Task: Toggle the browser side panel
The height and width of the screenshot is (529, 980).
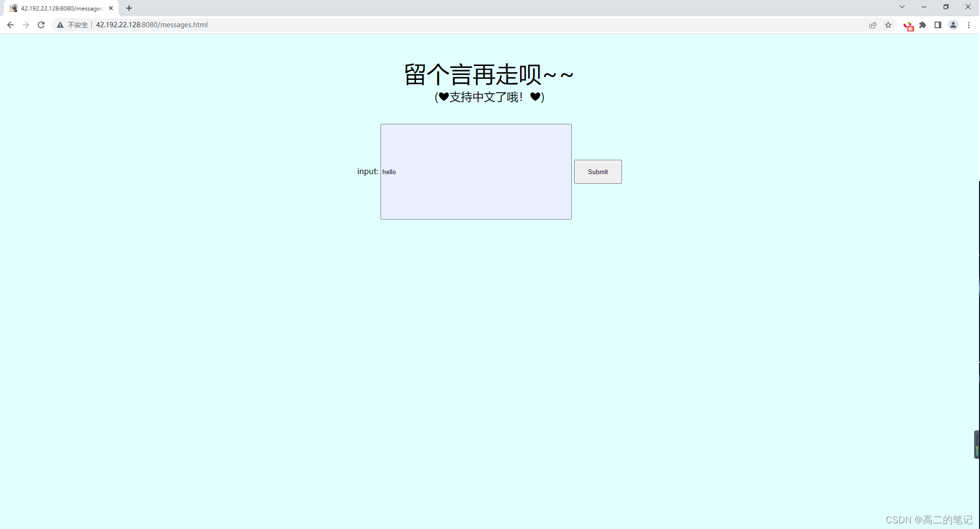Action: pos(938,25)
